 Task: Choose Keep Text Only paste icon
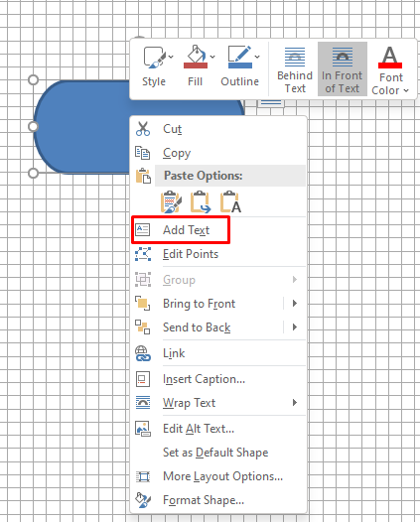230,201
